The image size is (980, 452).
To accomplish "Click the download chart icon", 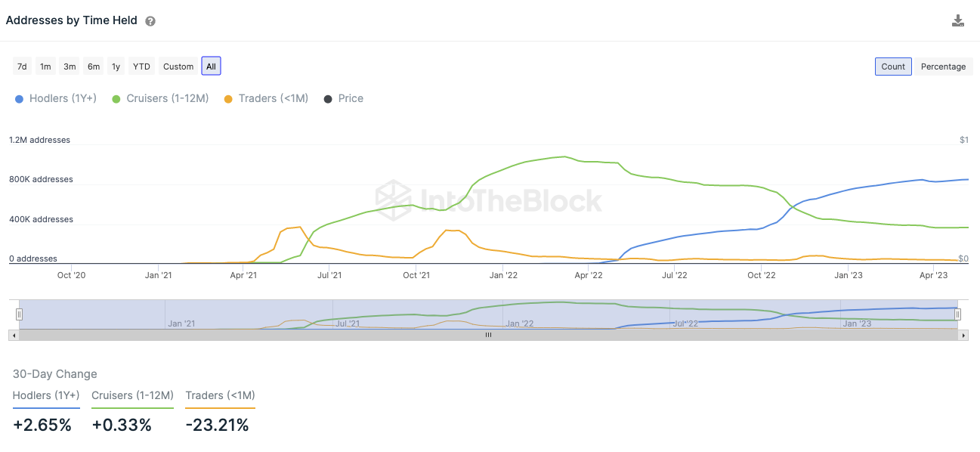I will [x=958, y=21].
